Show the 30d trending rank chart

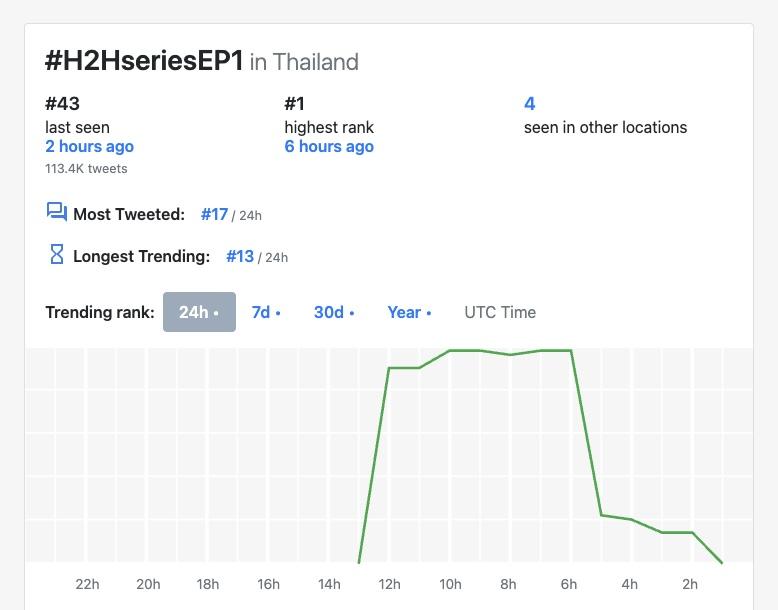point(334,312)
